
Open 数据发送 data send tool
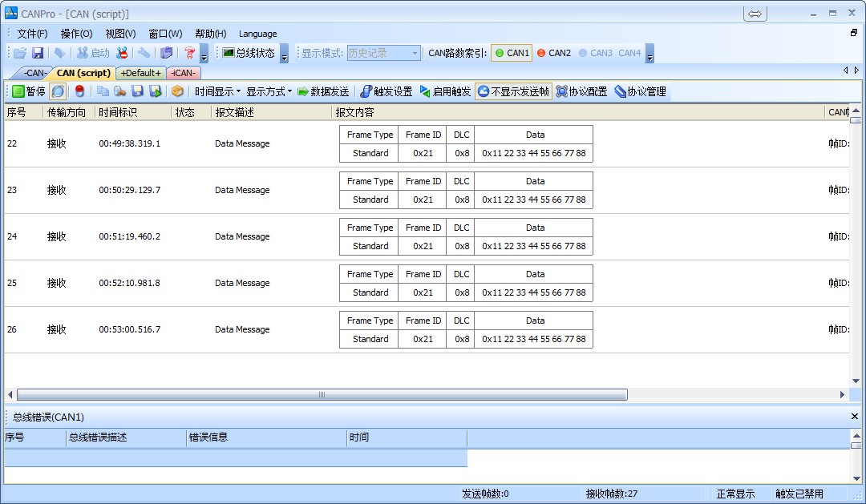(323, 91)
